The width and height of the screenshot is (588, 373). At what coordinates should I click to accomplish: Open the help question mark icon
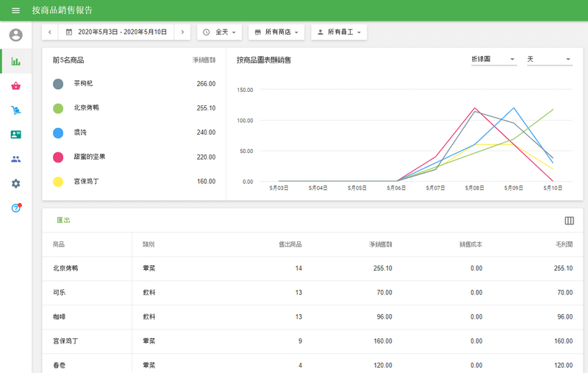[15, 208]
